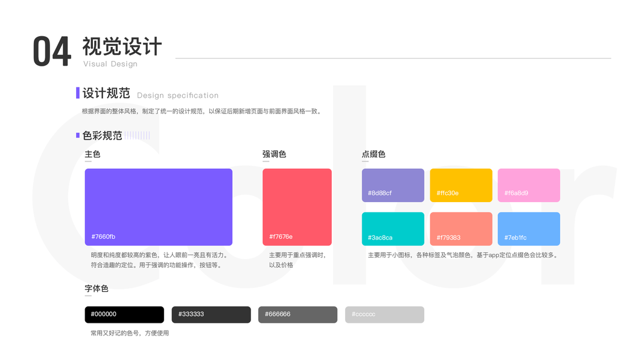Click the 视觉设计 page title
This screenshot has height=362, width=644.
122,46
